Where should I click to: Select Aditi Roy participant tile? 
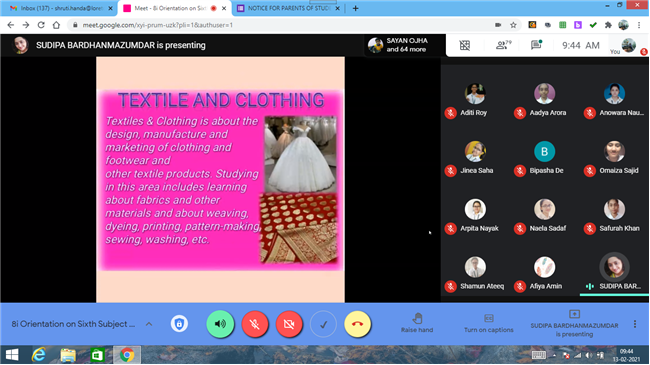tap(475, 100)
